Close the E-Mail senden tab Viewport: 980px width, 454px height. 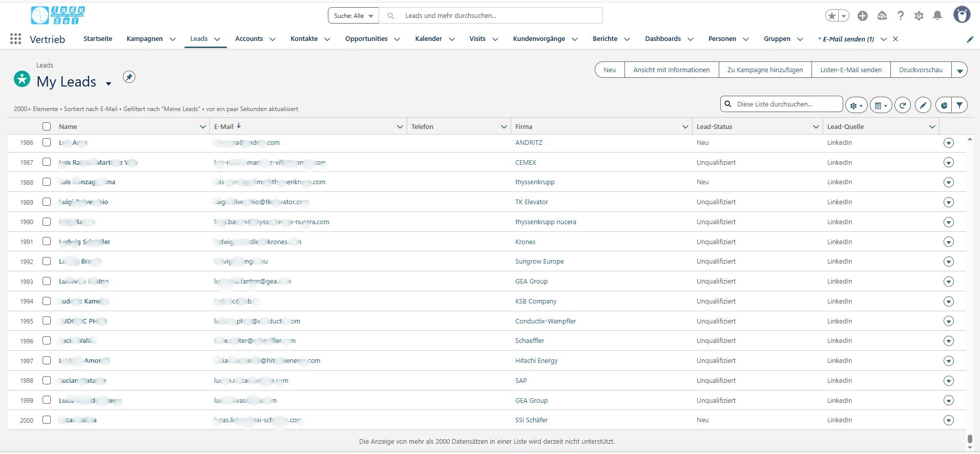(x=895, y=39)
